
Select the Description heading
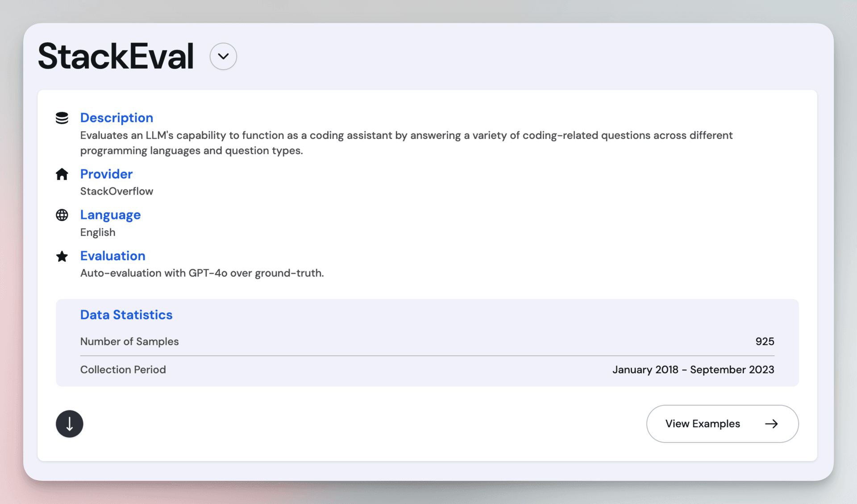coord(116,118)
